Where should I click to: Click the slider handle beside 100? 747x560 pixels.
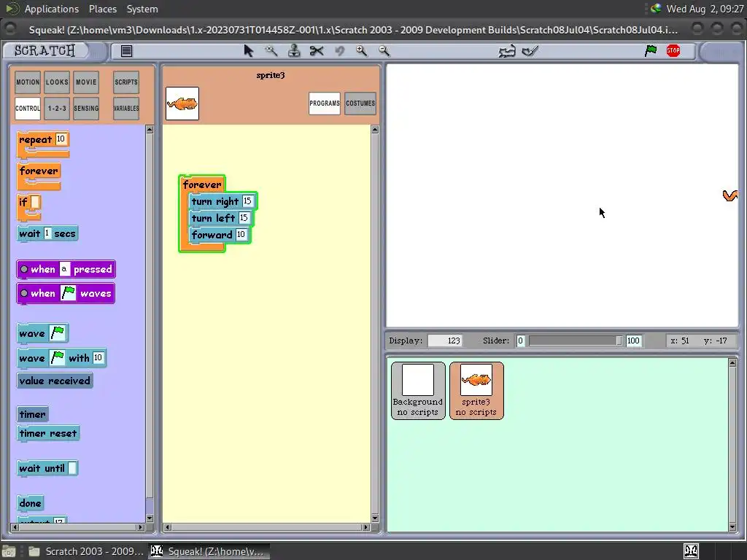coord(619,341)
